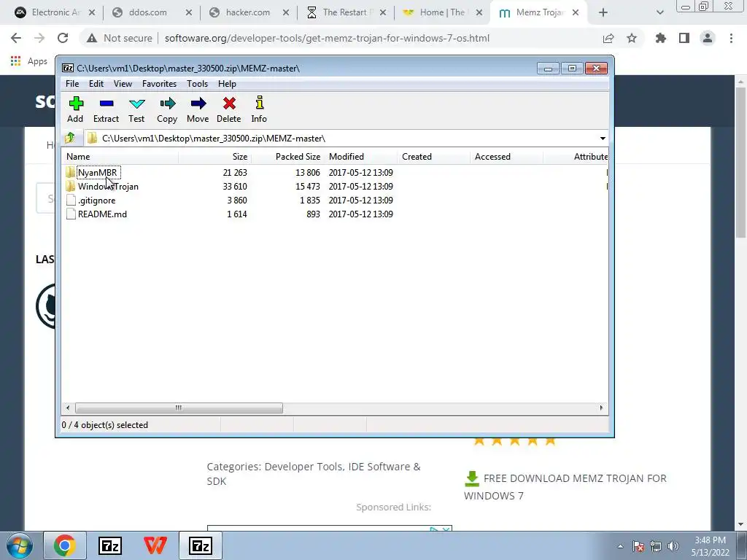Open Chrome's tab search dropdown

(659, 13)
